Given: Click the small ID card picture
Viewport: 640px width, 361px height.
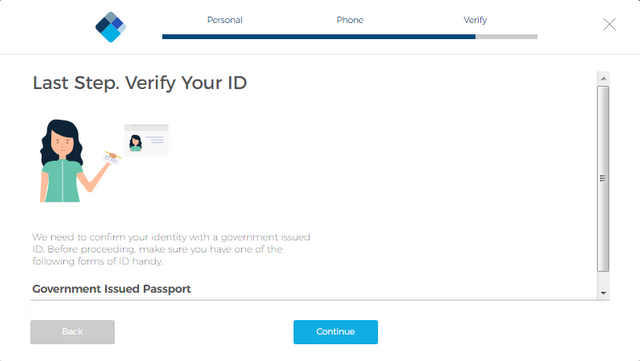Looking at the screenshot, I should click(147, 140).
